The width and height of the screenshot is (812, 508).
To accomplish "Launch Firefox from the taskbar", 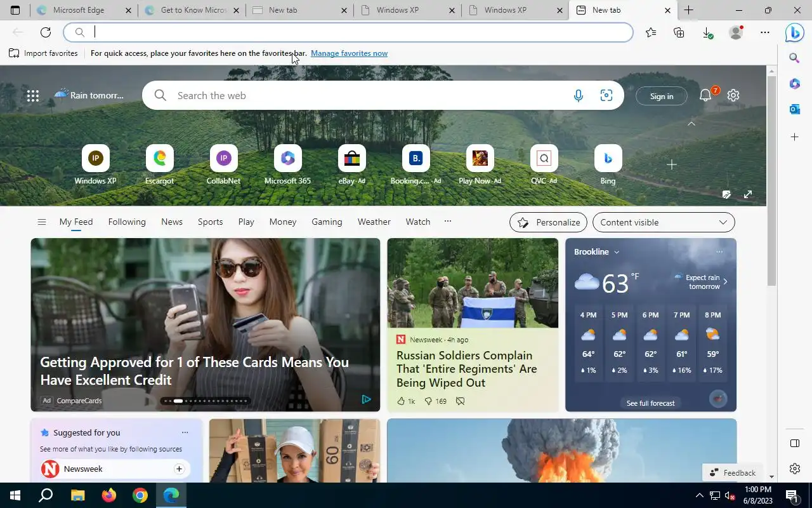I will [109, 495].
